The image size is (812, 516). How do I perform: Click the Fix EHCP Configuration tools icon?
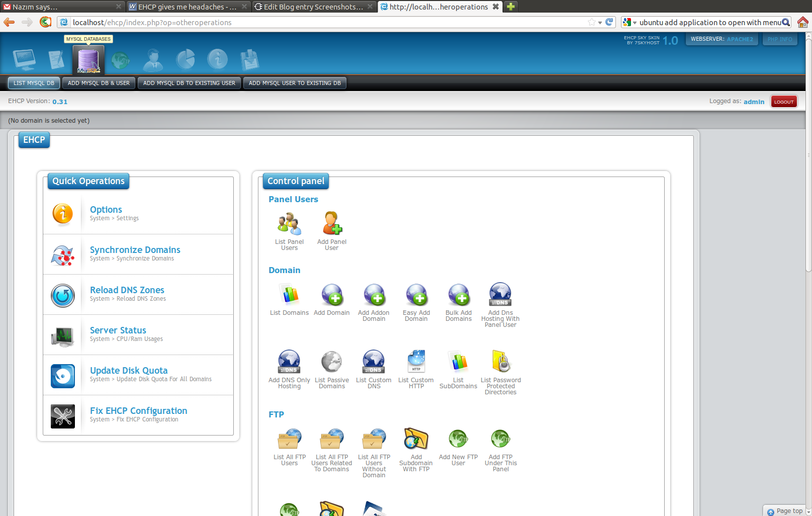pos(63,416)
